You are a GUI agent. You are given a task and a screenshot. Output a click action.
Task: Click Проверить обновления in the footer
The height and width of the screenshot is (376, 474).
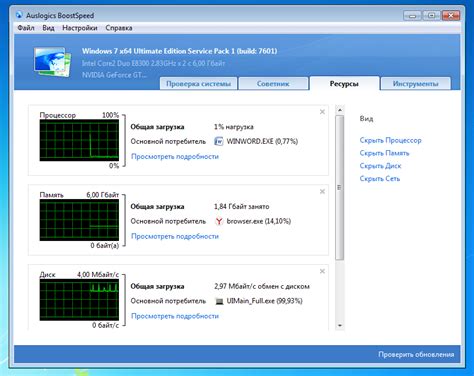click(416, 355)
